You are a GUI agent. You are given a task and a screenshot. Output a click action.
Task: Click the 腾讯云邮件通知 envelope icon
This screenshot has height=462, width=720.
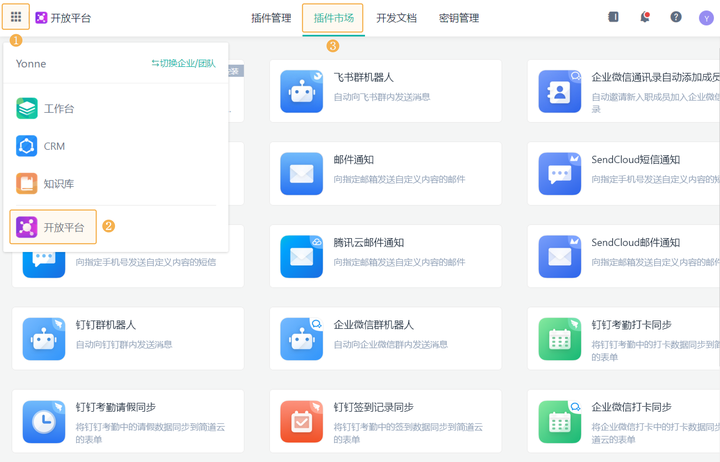[x=301, y=256]
